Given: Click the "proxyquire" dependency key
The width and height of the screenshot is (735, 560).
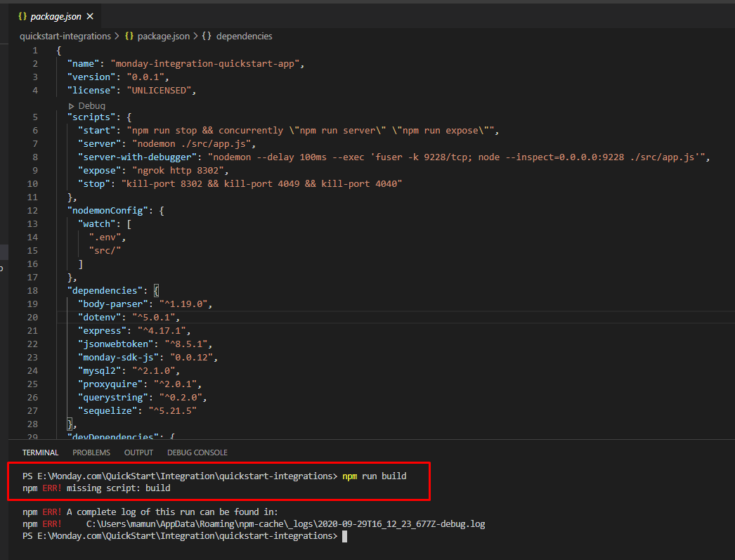Looking at the screenshot, I should (110, 384).
